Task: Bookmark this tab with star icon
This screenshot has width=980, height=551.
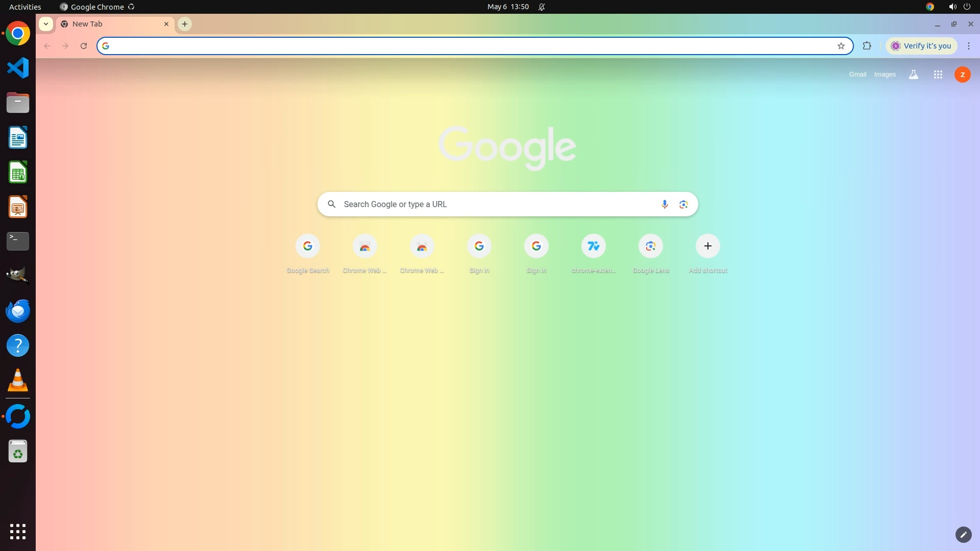Action: (841, 46)
